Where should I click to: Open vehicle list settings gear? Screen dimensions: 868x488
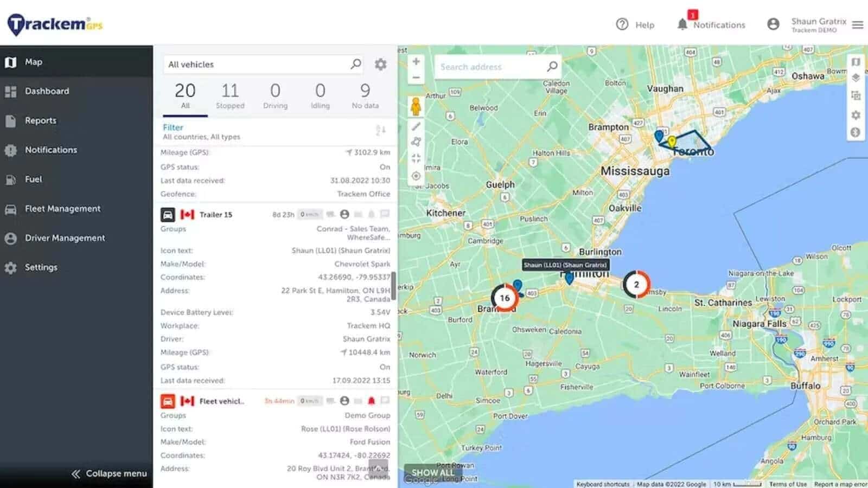click(381, 65)
